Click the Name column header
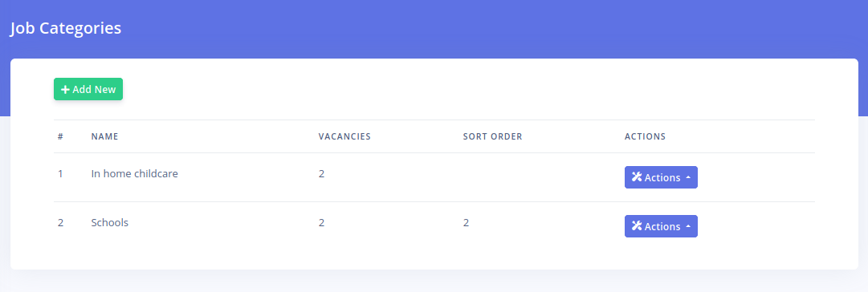The height and width of the screenshot is (292, 868). pos(104,136)
